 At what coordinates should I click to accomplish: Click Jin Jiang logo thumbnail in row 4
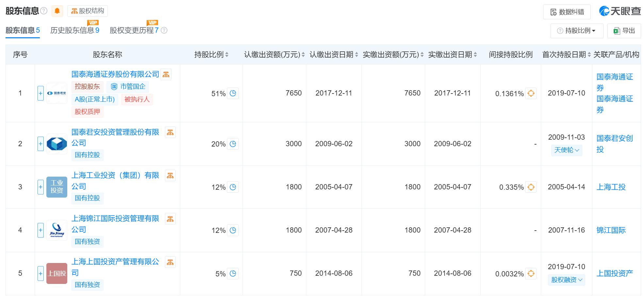coord(57,230)
